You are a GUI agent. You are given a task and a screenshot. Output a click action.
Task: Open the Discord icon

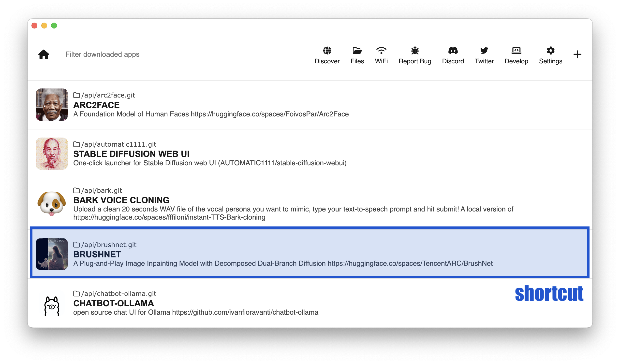coord(453,51)
